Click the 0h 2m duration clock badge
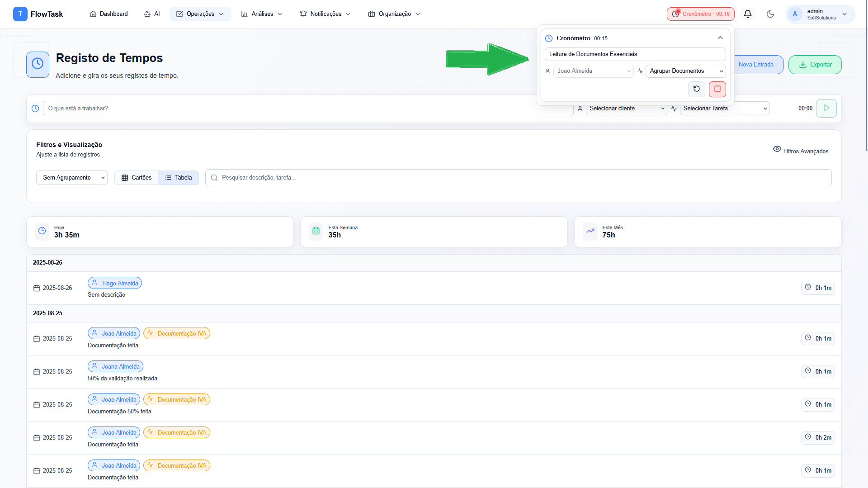Viewport: 868px width, 488px height. pos(818,437)
